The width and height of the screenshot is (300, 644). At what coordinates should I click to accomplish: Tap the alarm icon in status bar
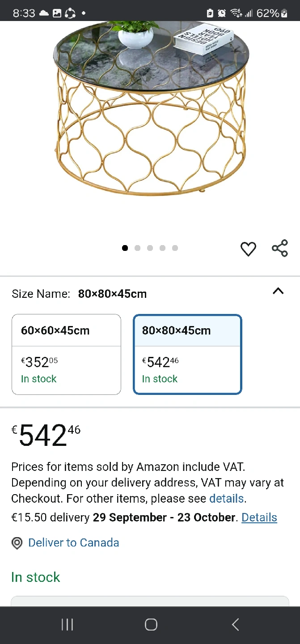(x=222, y=13)
